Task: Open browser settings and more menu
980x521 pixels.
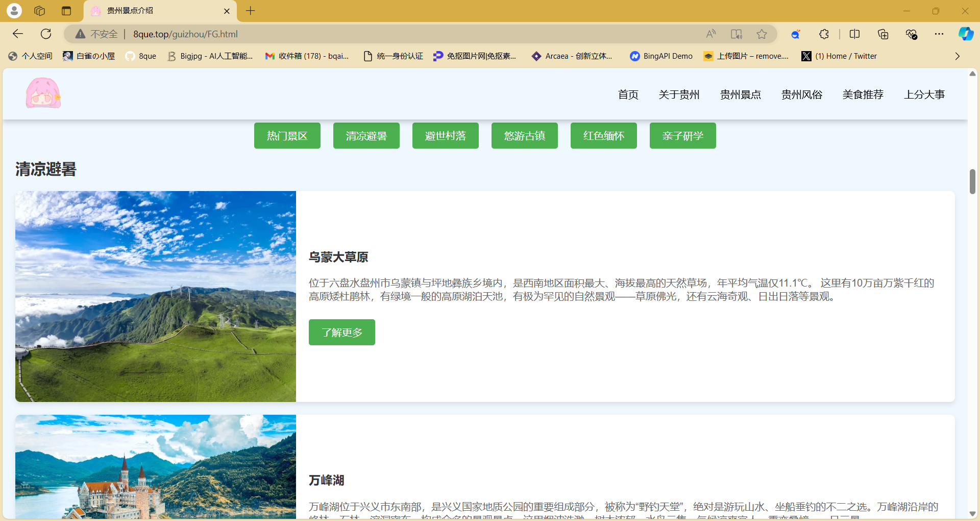Action: click(939, 34)
